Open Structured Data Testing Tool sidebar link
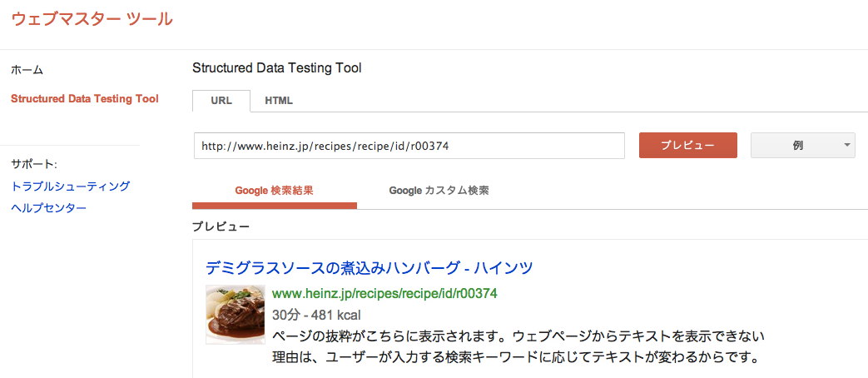This screenshot has width=868, height=378. [x=85, y=99]
